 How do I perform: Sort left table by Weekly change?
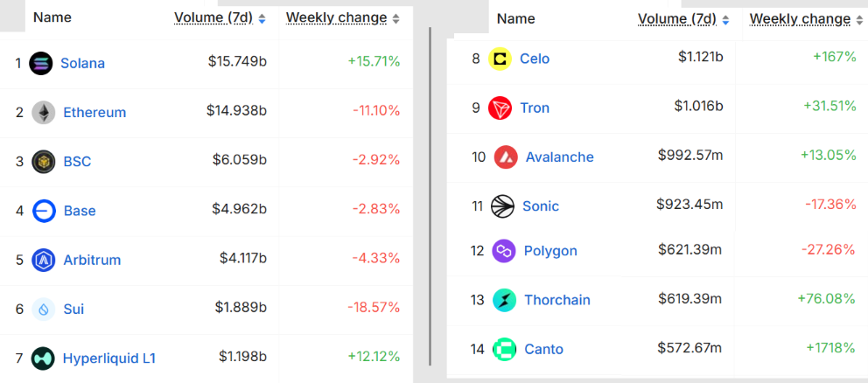pyautogui.click(x=342, y=17)
